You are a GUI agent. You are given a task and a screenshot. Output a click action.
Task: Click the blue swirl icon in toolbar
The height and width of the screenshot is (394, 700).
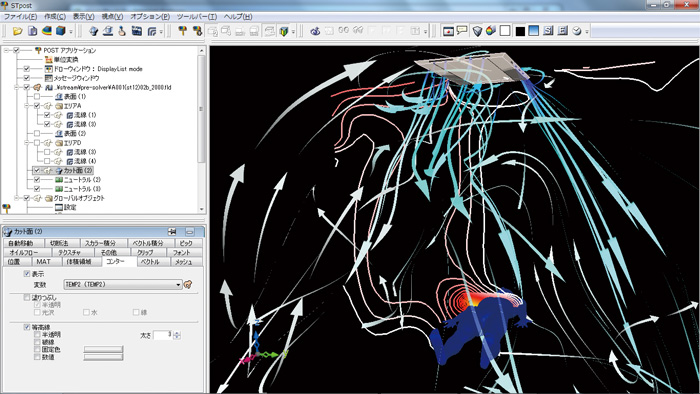click(315, 31)
